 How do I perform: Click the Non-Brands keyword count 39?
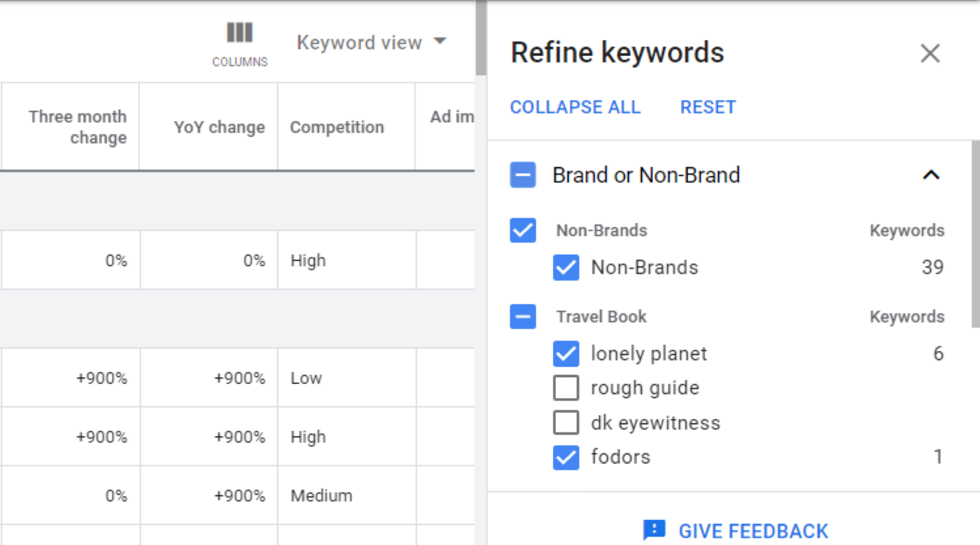tap(932, 267)
